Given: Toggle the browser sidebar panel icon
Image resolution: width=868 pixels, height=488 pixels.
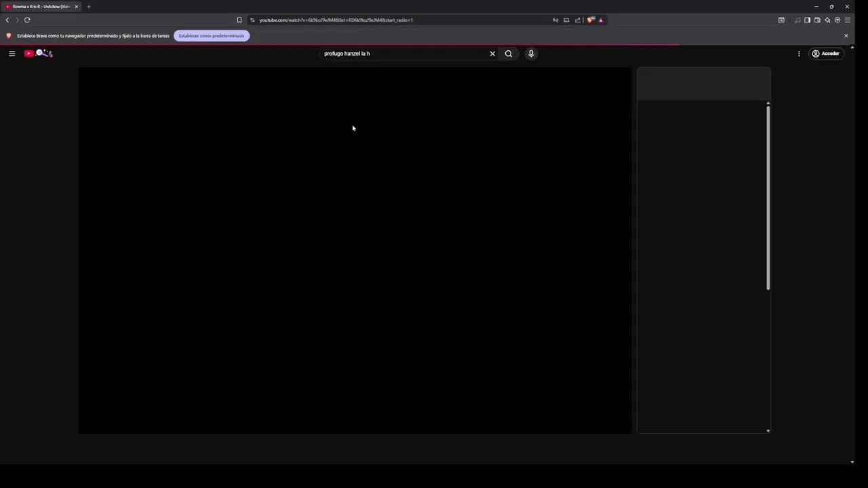Looking at the screenshot, I should [x=807, y=20].
